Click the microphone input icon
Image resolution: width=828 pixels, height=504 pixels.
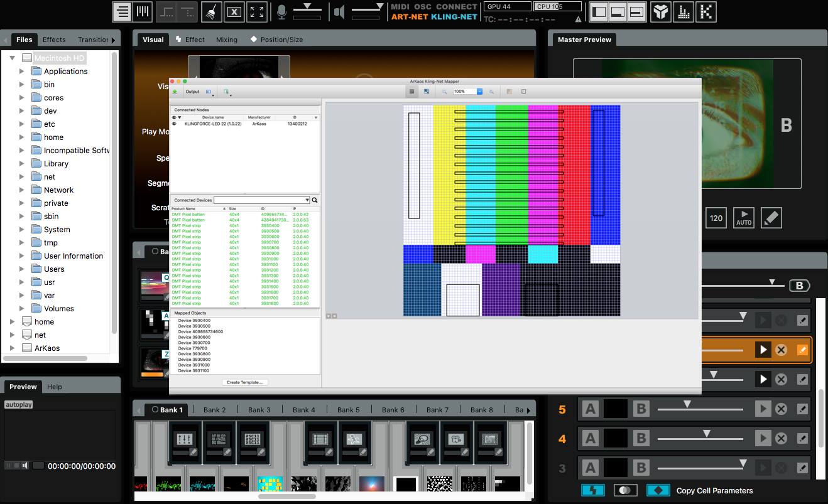[282, 12]
